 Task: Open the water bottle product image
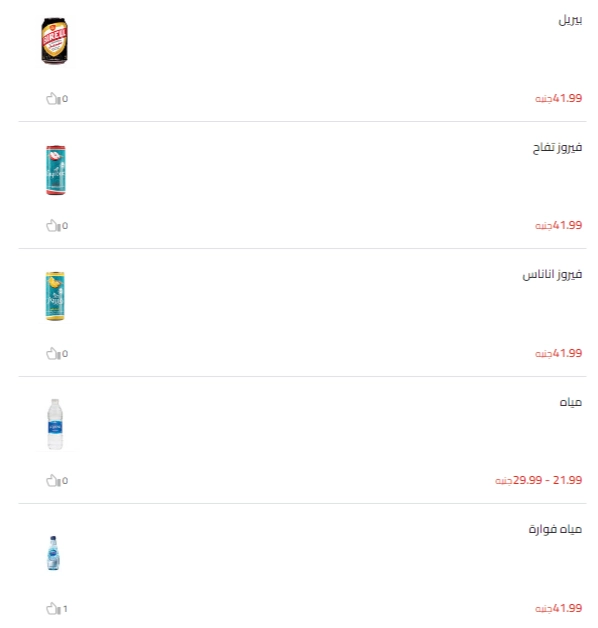[55, 424]
